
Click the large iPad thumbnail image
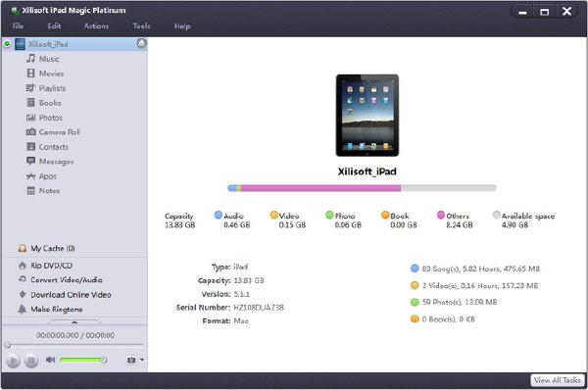[367, 115]
